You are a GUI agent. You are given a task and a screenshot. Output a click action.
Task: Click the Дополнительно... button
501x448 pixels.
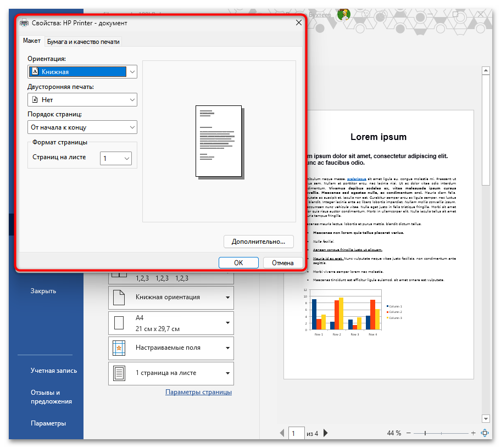tap(259, 242)
